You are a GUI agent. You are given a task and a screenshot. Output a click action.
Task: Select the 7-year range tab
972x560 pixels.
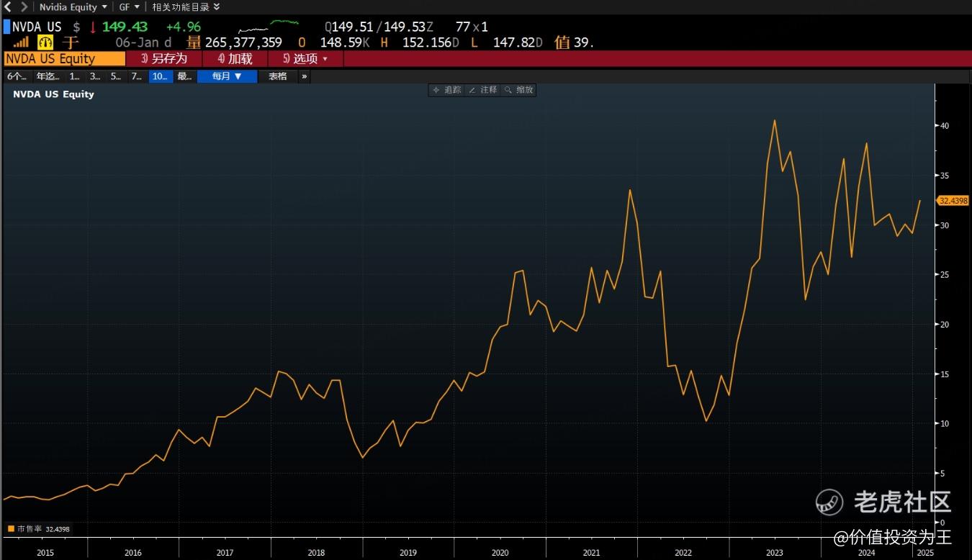tap(136, 76)
